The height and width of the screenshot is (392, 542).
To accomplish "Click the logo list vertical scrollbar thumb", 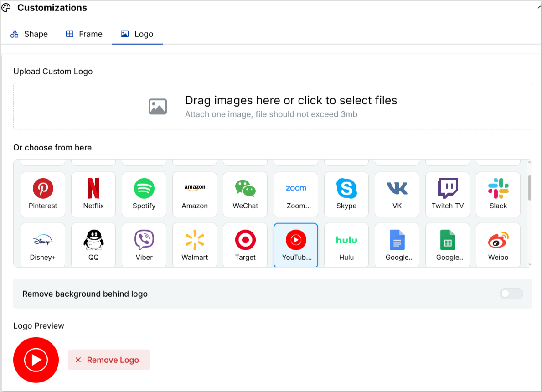I will [530, 188].
